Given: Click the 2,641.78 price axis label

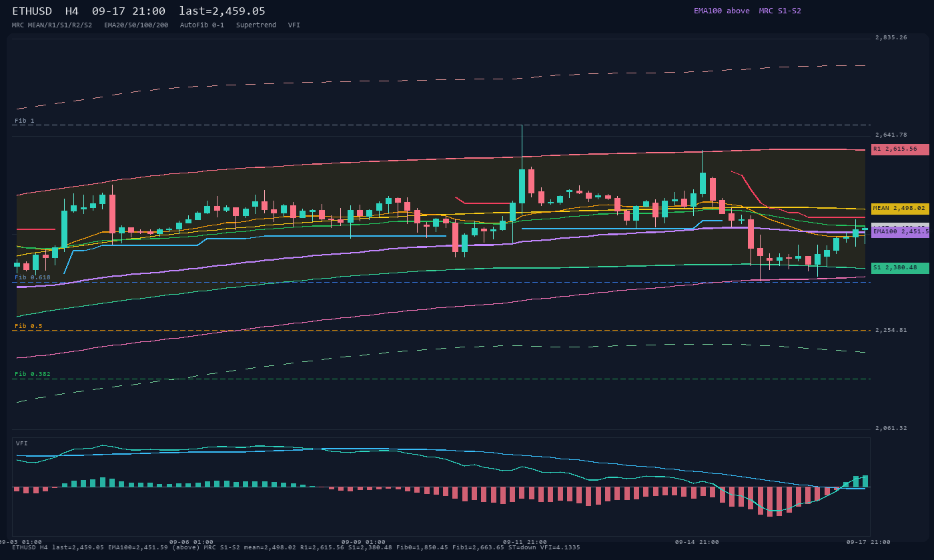Looking at the screenshot, I should point(891,135).
